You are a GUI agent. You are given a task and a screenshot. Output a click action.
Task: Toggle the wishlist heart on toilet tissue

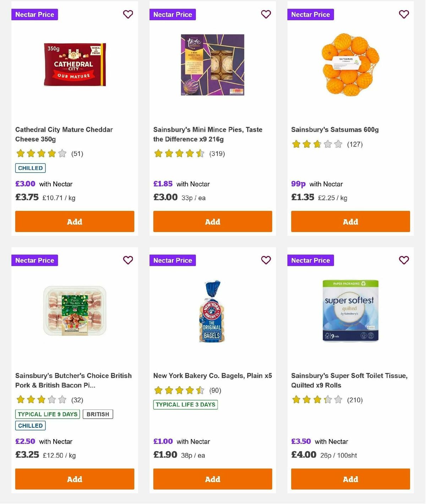[x=403, y=260]
